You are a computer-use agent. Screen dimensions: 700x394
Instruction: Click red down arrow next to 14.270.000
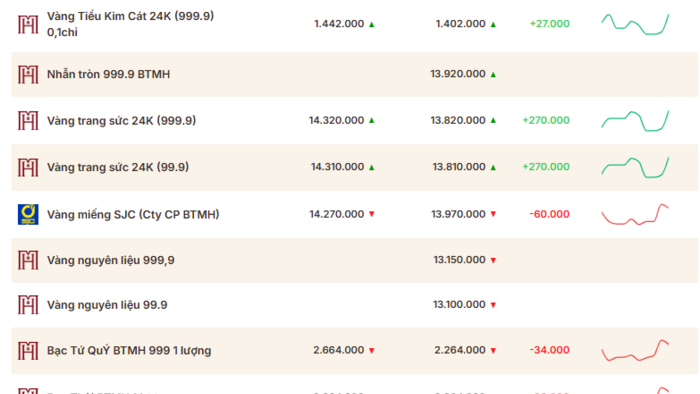pos(371,214)
